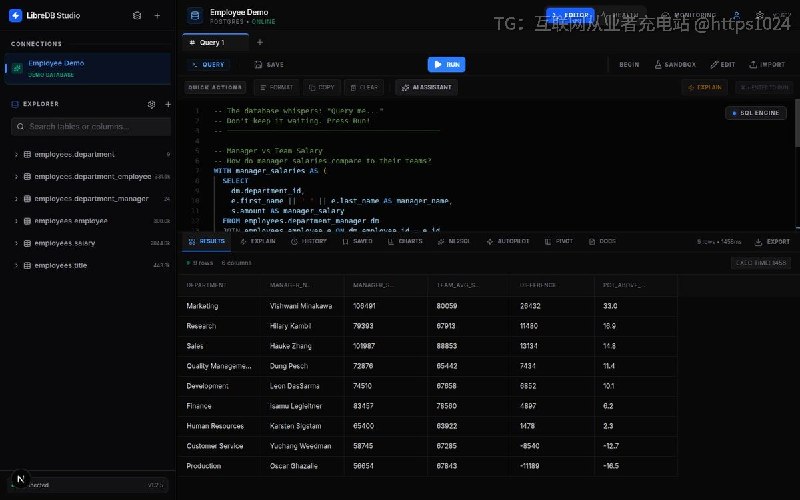Click the Quick Actions label button
800x500 pixels.
[215, 87]
